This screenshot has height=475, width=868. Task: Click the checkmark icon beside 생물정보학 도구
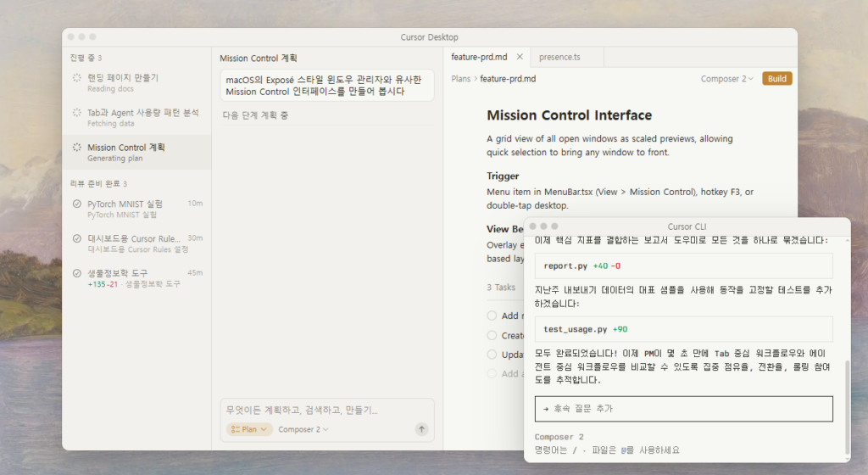(x=77, y=273)
